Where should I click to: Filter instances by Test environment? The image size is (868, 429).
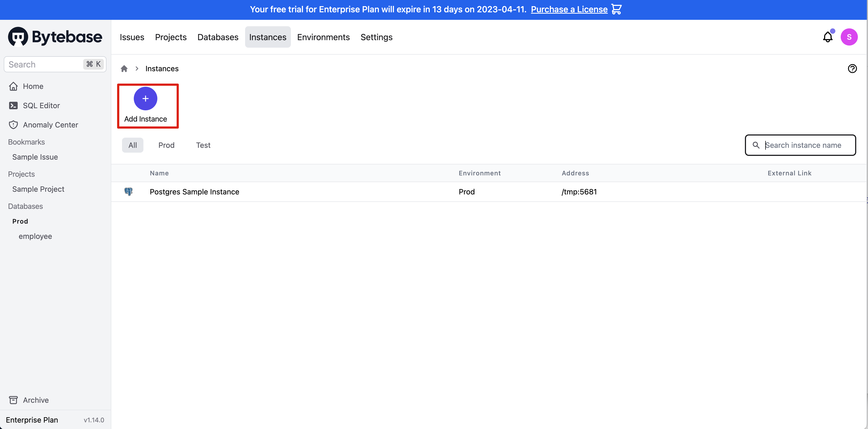203,145
